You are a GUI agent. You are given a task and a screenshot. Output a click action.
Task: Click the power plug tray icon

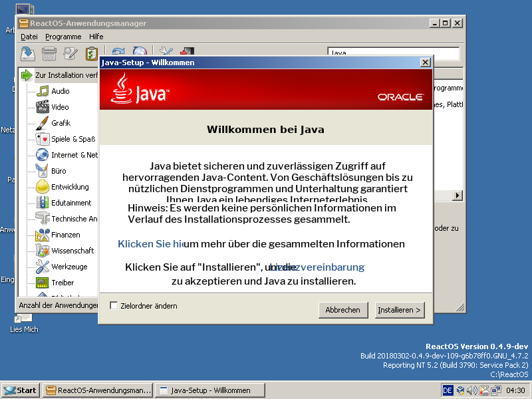pyautogui.click(x=484, y=390)
